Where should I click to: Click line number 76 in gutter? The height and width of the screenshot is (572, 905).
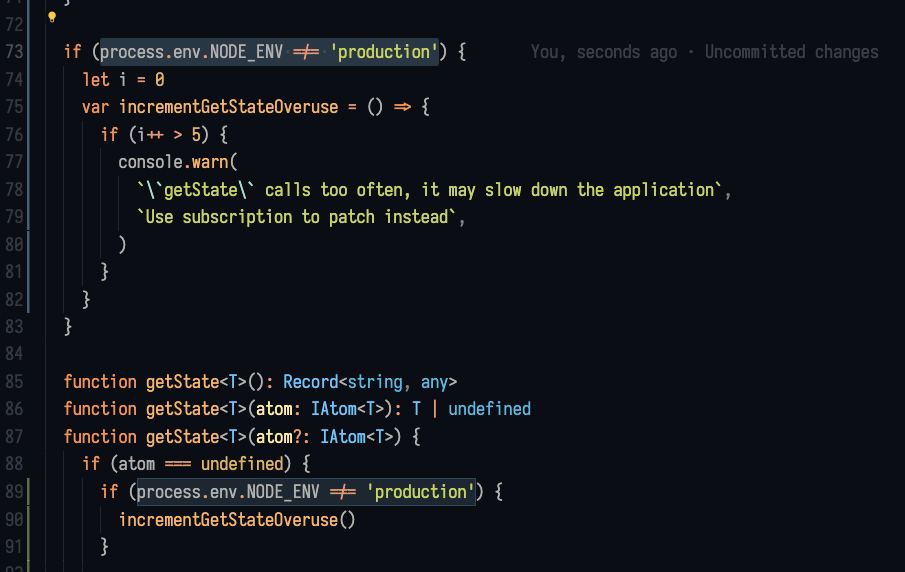pyautogui.click(x=14, y=134)
